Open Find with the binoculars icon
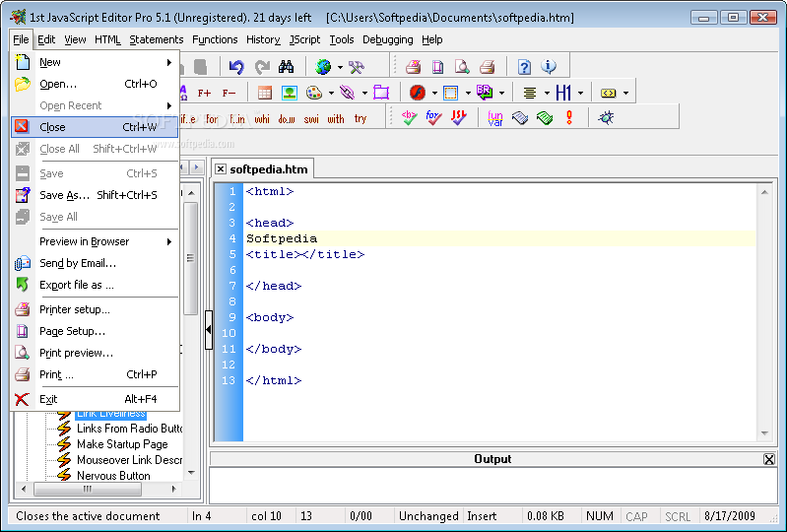Image resolution: width=787 pixels, height=532 pixels. coord(286,67)
